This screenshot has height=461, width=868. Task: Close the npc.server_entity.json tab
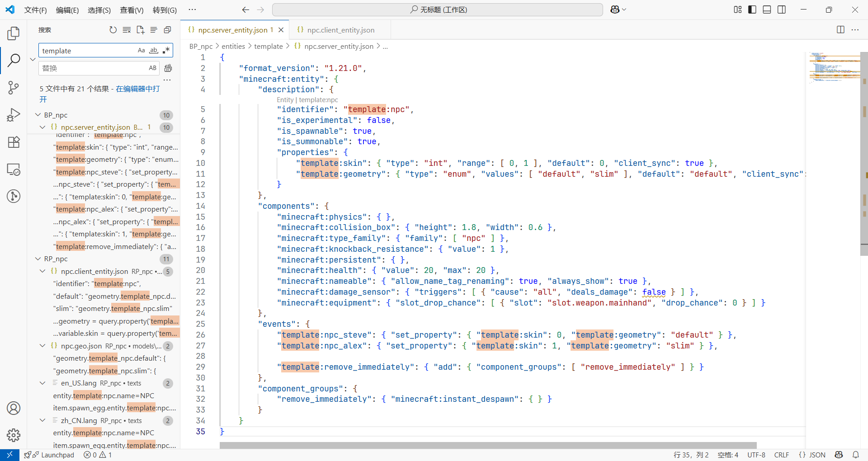point(281,30)
